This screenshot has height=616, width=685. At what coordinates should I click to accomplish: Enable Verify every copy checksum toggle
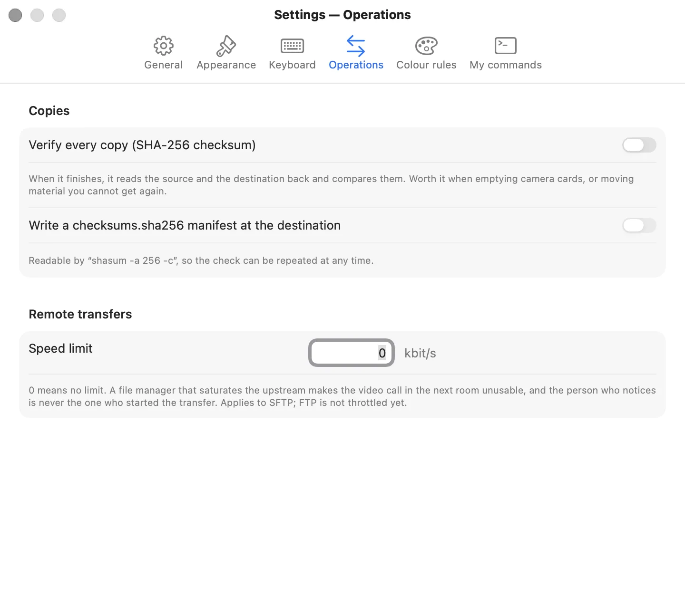click(x=639, y=145)
